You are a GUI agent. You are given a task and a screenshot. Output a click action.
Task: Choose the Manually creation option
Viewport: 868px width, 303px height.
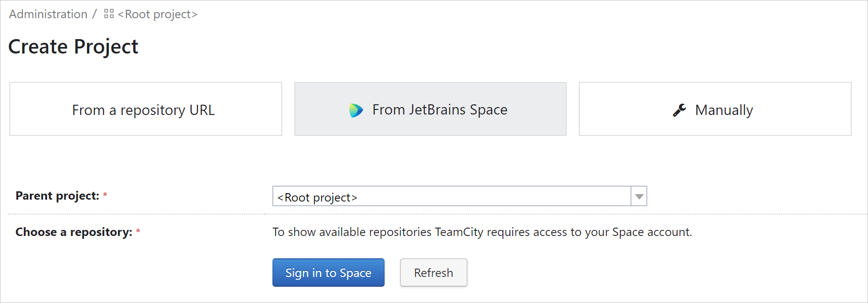click(715, 109)
